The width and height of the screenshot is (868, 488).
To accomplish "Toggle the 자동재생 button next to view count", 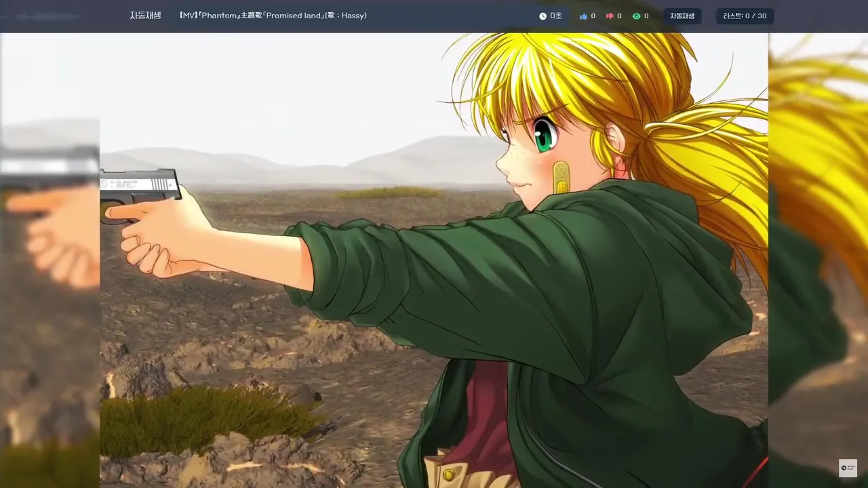I will click(x=682, y=16).
